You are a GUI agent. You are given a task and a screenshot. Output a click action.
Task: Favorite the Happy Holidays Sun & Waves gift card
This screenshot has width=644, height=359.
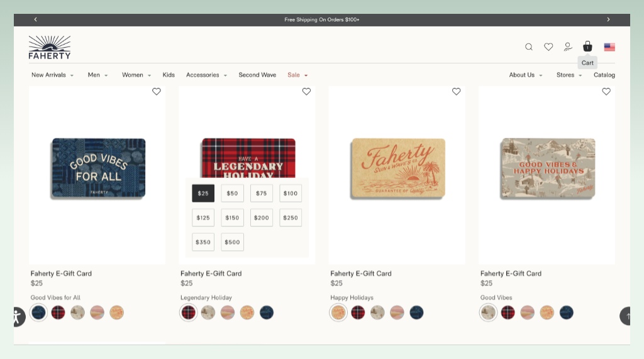[x=457, y=92]
